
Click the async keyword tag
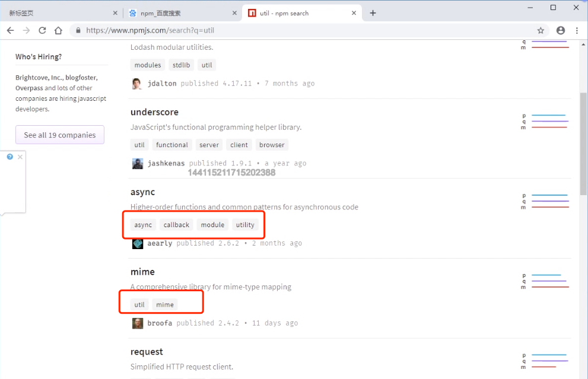pos(143,225)
